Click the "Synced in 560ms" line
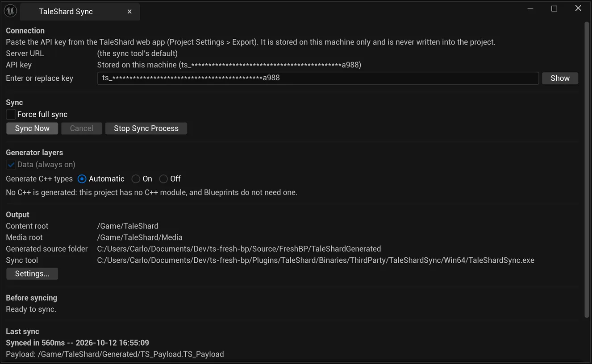 [77, 343]
